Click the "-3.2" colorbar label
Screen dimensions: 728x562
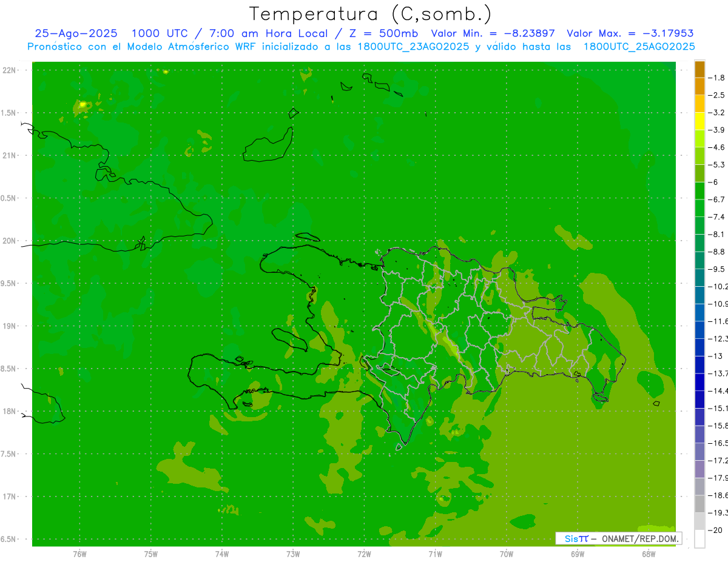pyautogui.click(x=716, y=113)
